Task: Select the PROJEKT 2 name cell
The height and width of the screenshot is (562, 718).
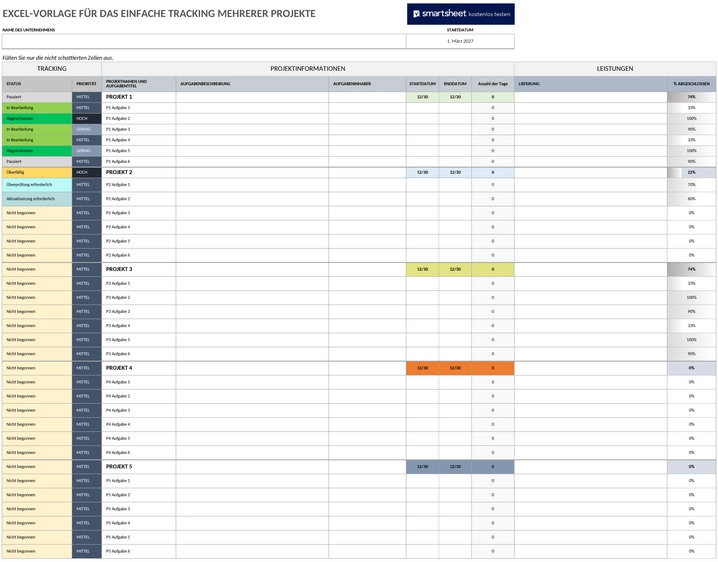Action: (139, 173)
